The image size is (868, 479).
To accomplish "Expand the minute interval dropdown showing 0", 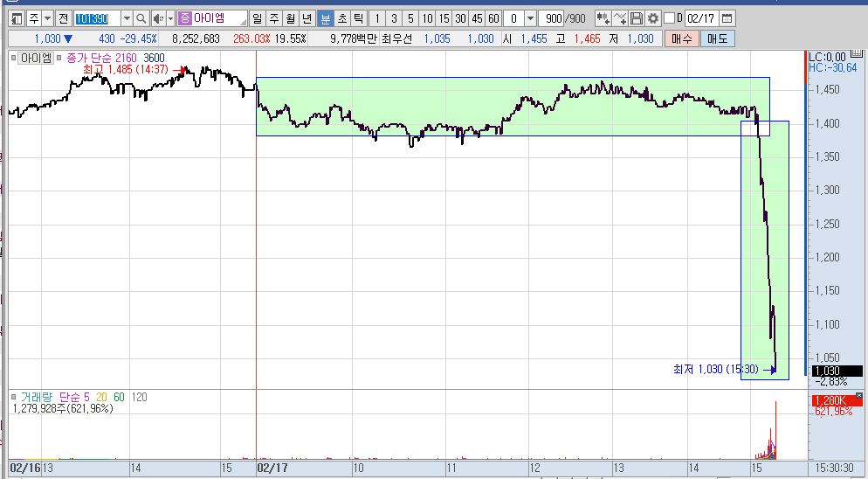I will [x=530, y=18].
